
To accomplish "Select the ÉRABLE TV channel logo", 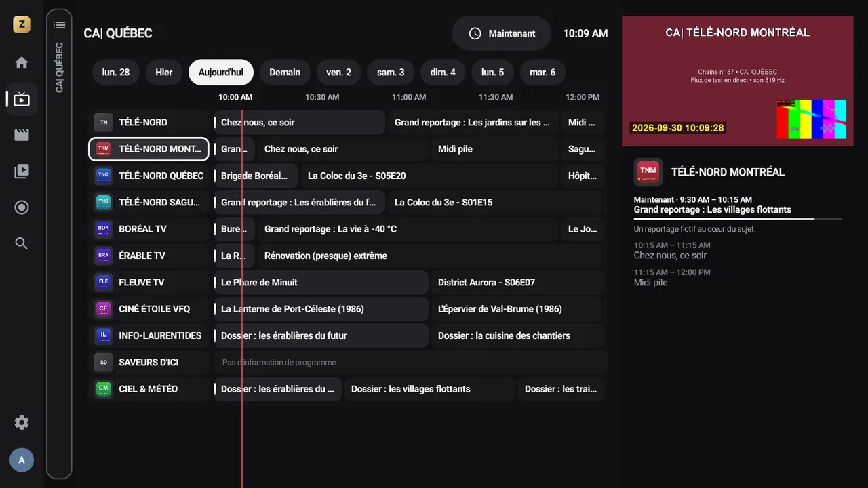I will [x=103, y=256].
